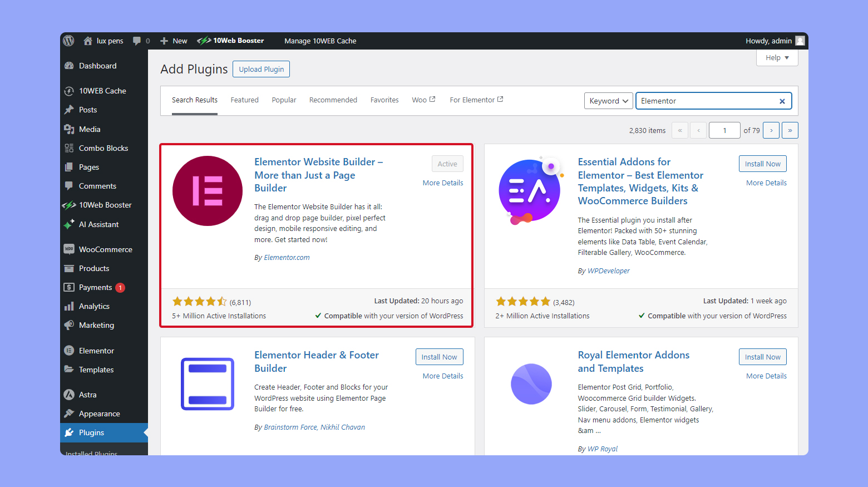The height and width of the screenshot is (487, 868).
Task: Click the Upload Plugin button
Action: [x=261, y=69]
